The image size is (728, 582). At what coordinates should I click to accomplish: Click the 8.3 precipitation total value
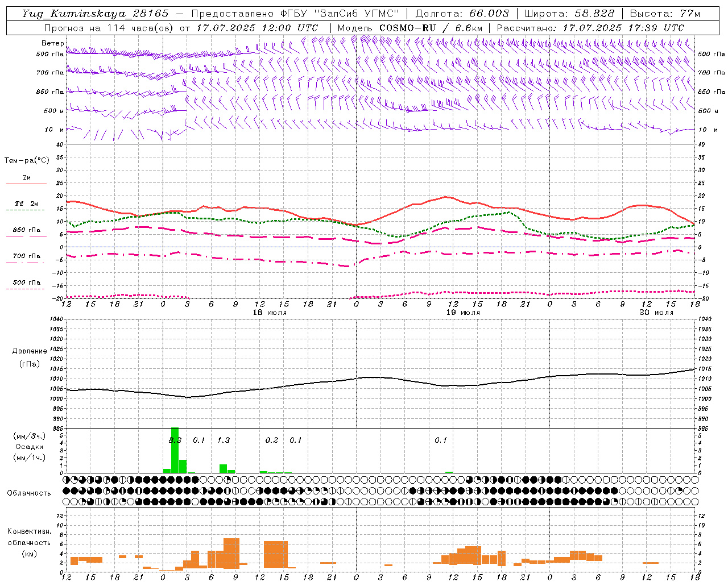pos(175,440)
